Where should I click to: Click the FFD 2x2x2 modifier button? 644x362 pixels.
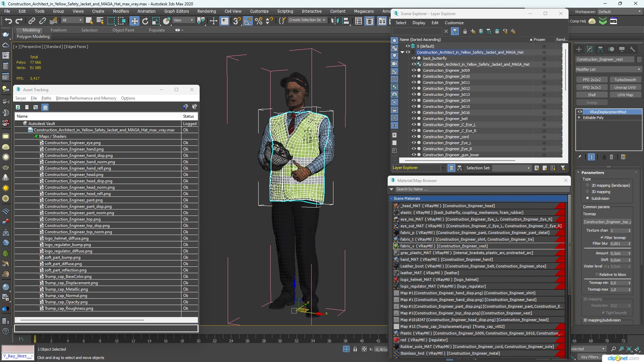[x=592, y=80]
